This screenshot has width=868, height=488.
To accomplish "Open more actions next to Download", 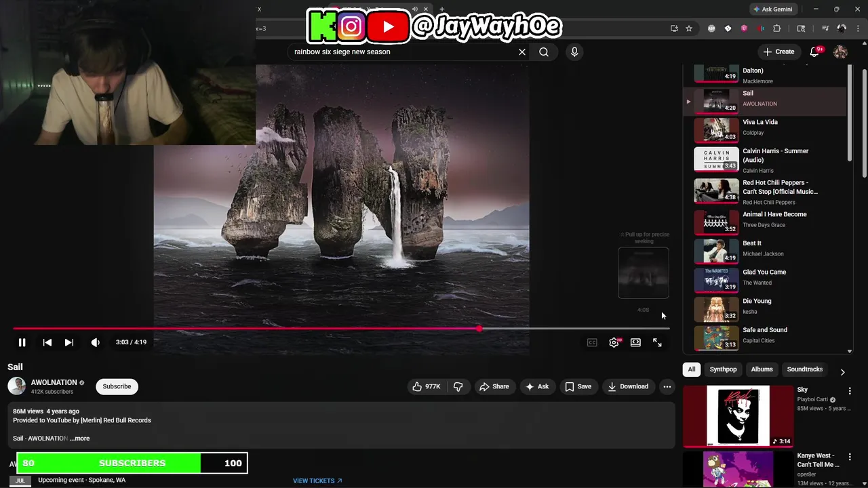I will click(x=667, y=386).
